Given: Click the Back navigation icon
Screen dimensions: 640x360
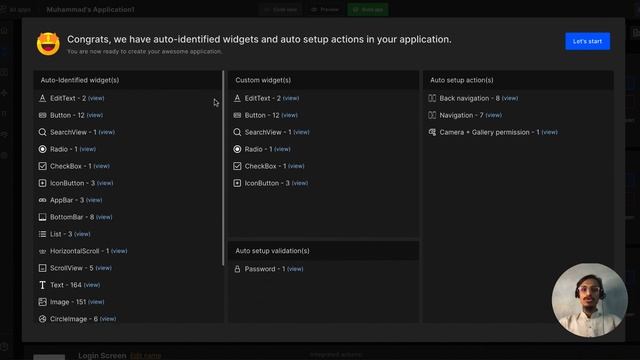Looking at the screenshot, I should click(x=432, y=98).
